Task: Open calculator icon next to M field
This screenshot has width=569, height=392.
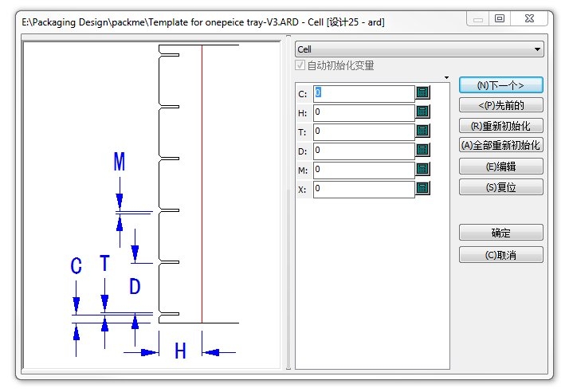Action: (x=422, y=169)
